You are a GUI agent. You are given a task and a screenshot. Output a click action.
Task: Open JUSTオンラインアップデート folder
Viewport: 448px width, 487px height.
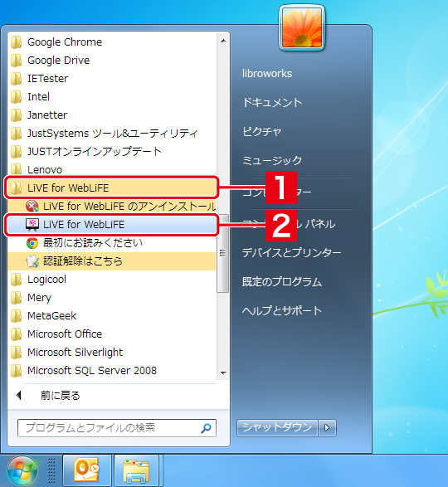point(112,152)
